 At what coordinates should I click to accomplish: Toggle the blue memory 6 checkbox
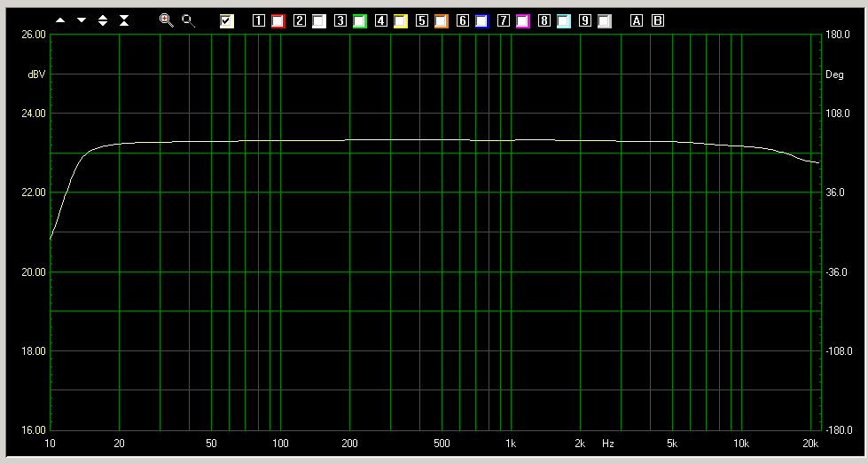click(482, 21)
